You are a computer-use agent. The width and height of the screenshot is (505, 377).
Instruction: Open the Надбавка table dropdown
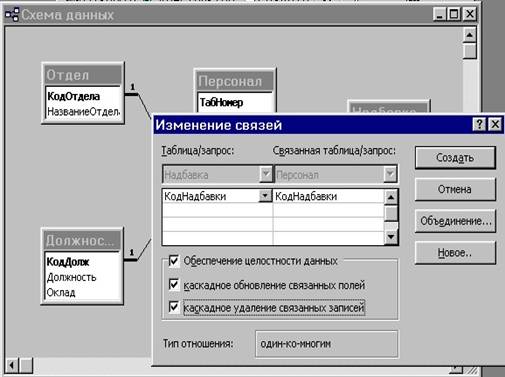tap(266, 174)
